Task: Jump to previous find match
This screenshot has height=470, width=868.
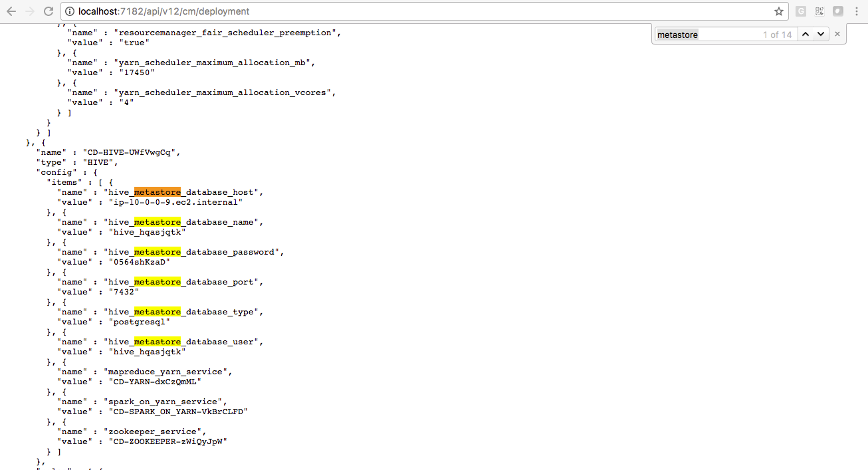Action: point(806,35)
